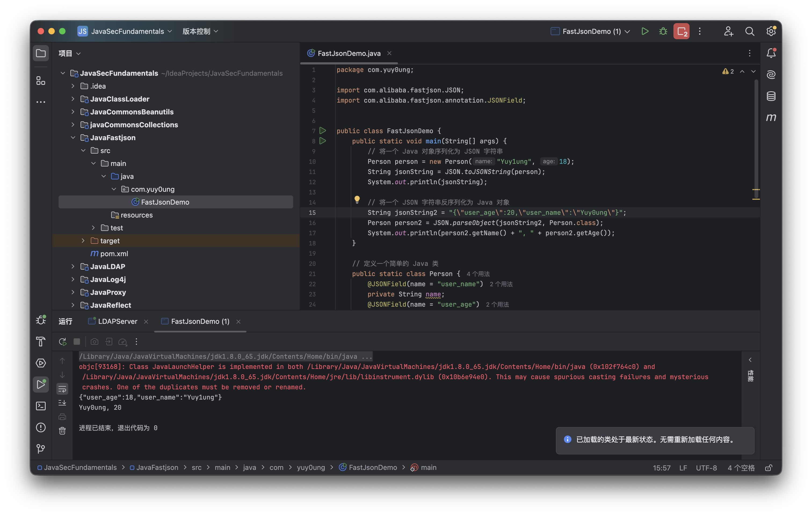
Task: Collapse the JavaFastjson module
Action: click(73, 137)
